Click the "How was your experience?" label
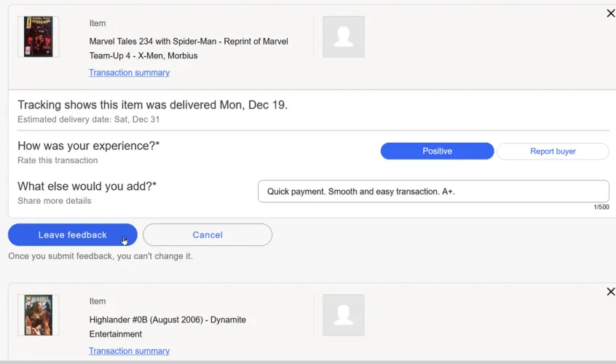 pyautogui.click(x=88, y=146)
